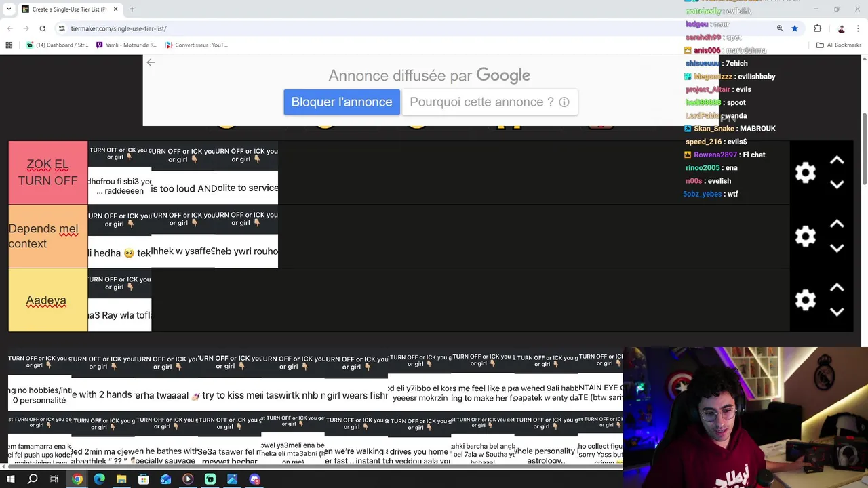868x488 pixels.
Task: Open the Chrome extensions puzzle icon
Action: [x=817, y=28]
